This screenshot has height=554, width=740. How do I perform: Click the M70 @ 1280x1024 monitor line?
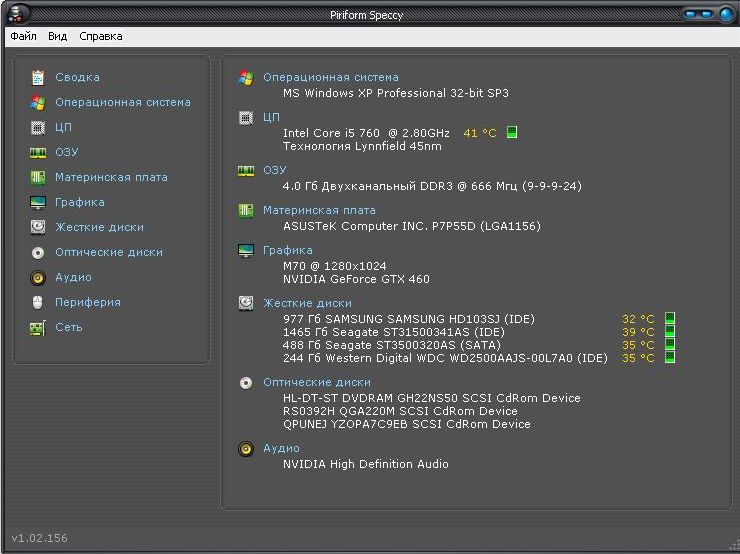pos(335,266)
